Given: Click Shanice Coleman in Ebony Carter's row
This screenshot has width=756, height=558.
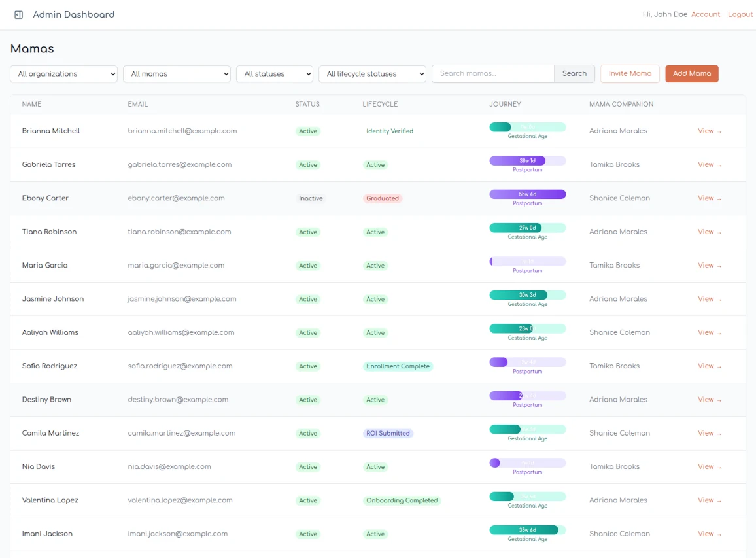Looking at the screenshot, I should [x=619, y=198].
